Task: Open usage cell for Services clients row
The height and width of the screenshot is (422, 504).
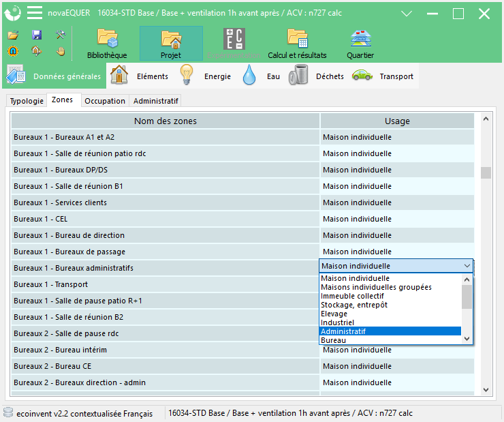Action: click(x=397, y=202)
